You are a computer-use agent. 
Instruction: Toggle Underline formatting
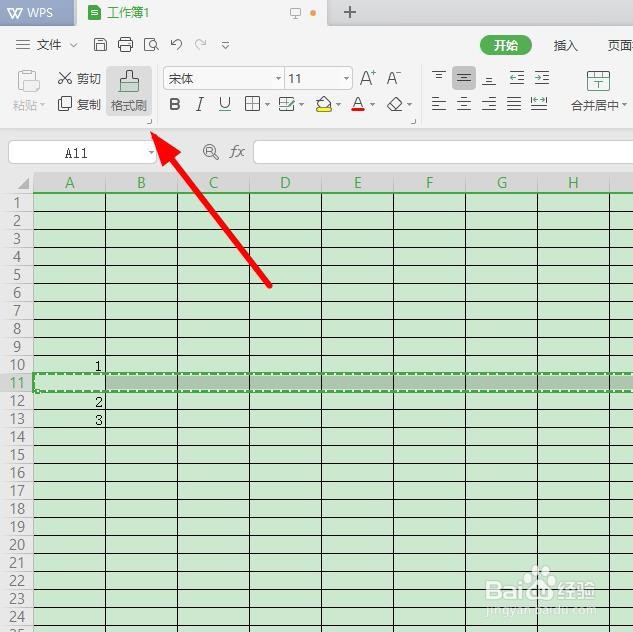tap(225, 104)
